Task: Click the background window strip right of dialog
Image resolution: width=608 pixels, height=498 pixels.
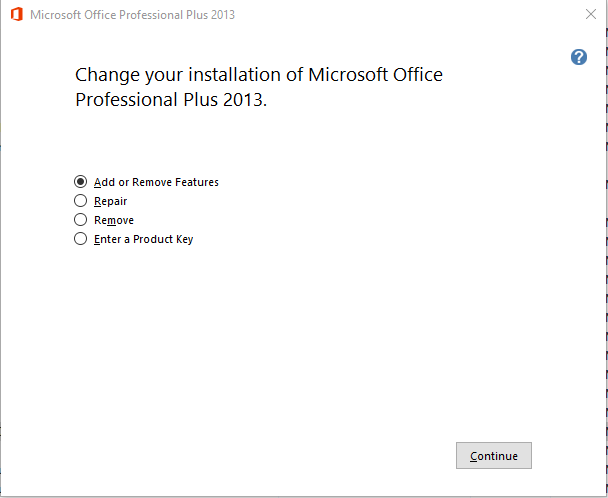Action: click(604, 250)
